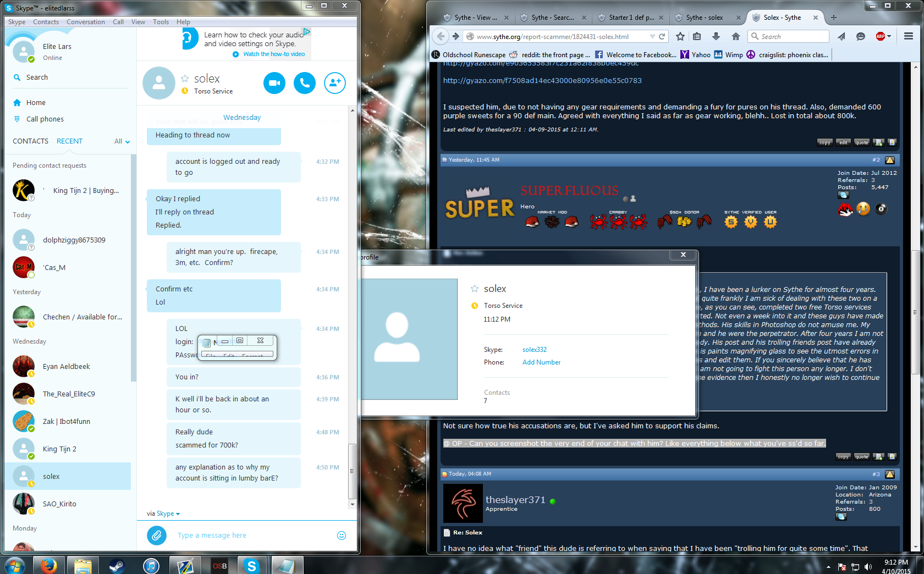Open craigslist: phoenix bookmark
The image size is (924, 574).
788,55
